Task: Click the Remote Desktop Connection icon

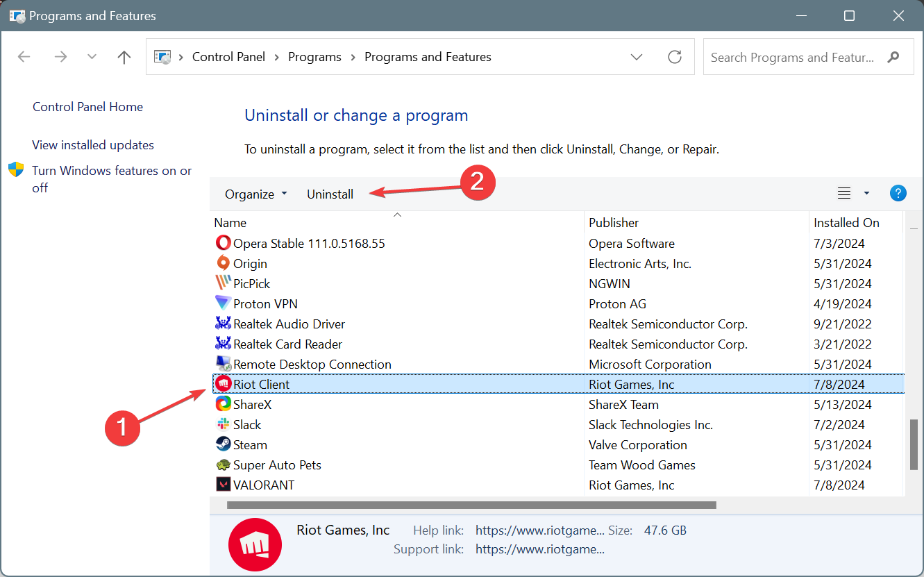Action: [x=223, y=364]
